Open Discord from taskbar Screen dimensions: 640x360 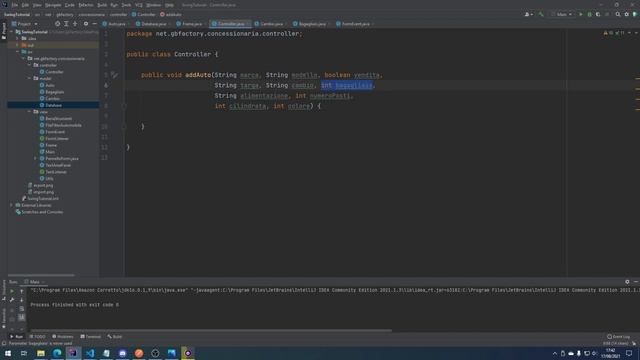pyautogui.click(x=122, y=353)
